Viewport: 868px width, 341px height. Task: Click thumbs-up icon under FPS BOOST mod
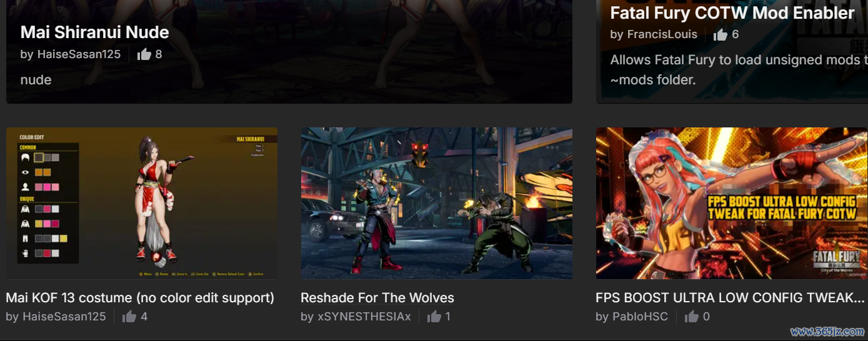tap(691, 317)
